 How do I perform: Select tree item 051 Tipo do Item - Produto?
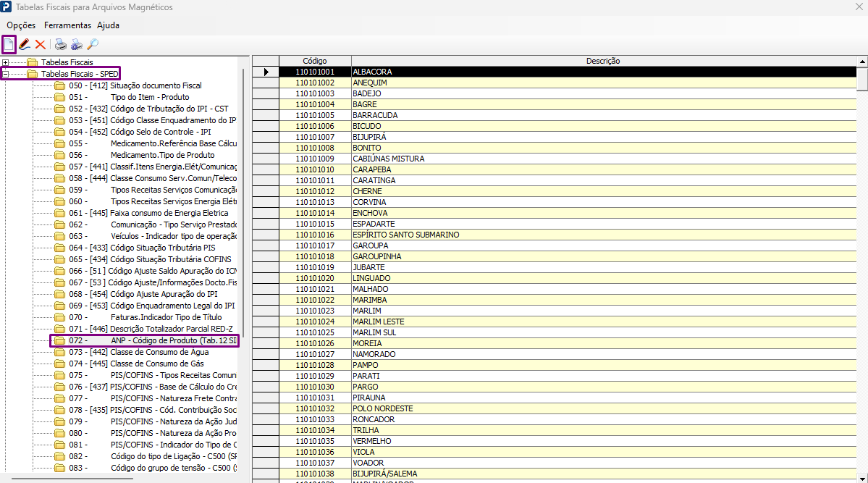click(129, 97)
